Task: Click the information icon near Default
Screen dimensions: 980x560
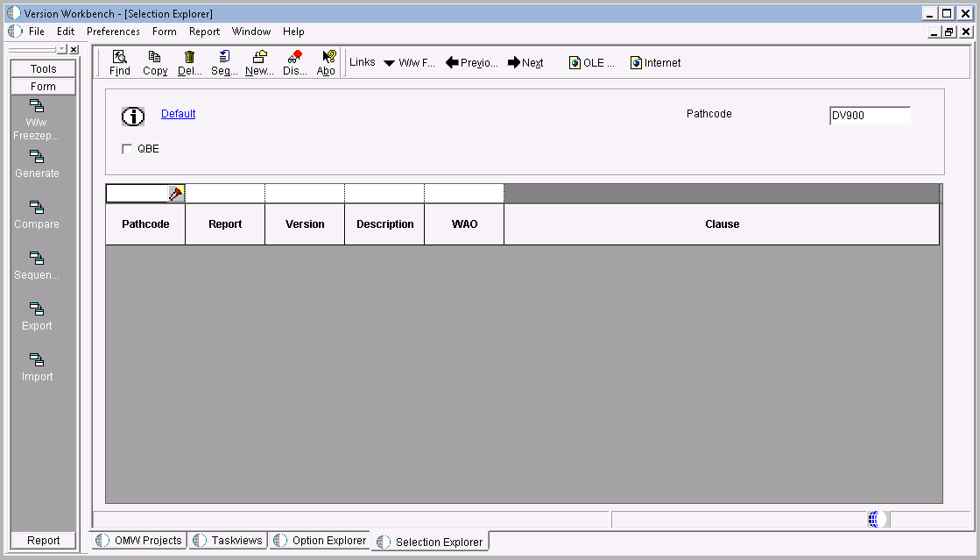Action: point(132,116)
